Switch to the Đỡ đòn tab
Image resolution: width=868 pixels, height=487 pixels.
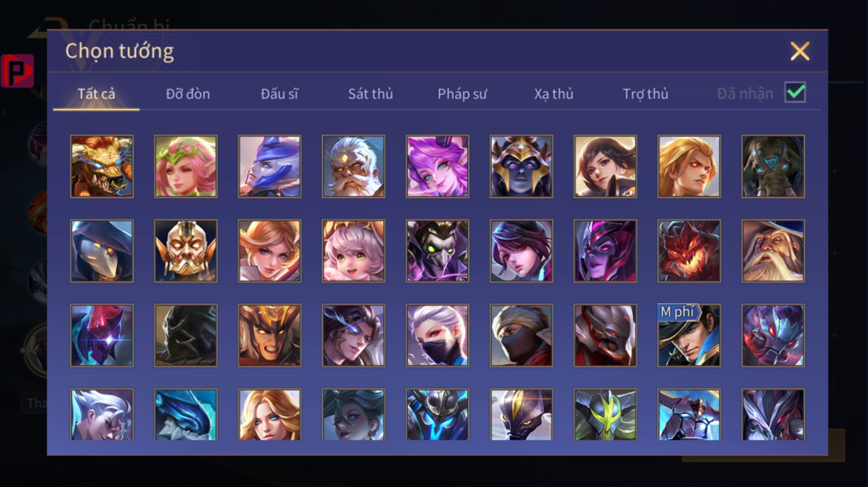188,94
